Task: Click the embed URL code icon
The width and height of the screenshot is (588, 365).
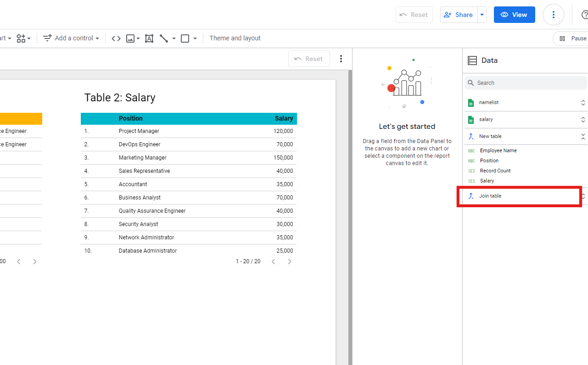Action: pyautogui.click(x=116, y=39)
